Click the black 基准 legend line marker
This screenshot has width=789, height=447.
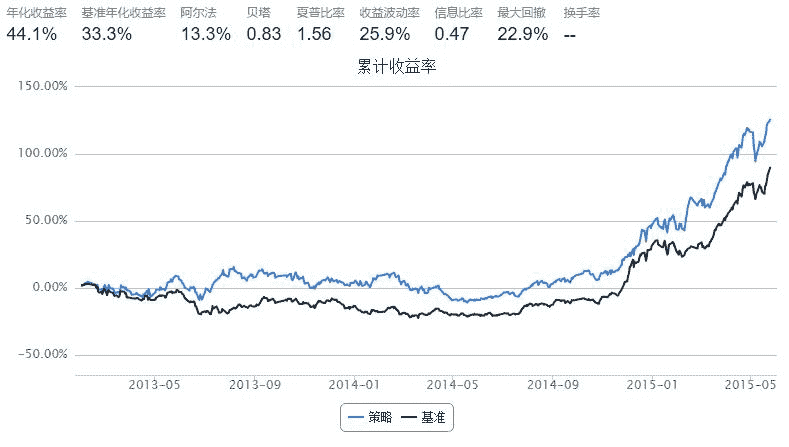pos(407,416)
